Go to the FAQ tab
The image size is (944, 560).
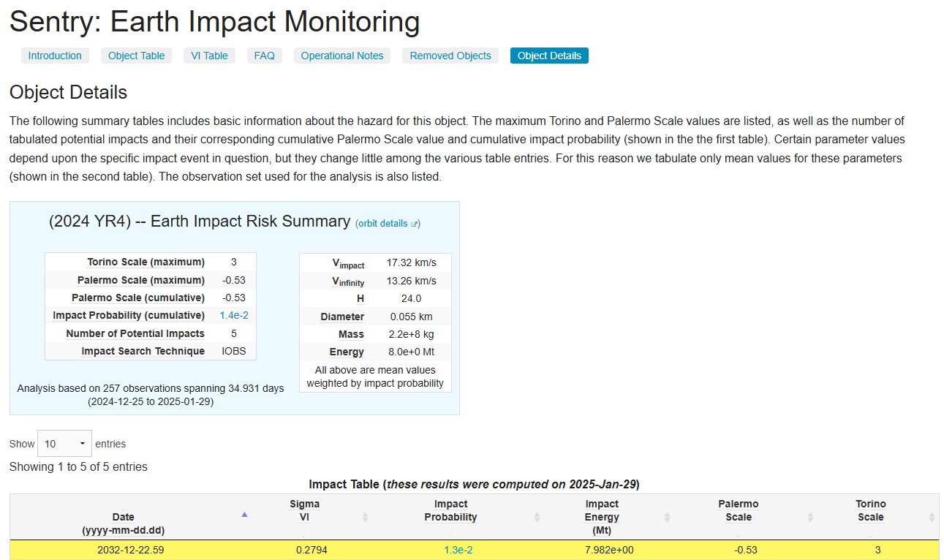[x=265, y=56]
